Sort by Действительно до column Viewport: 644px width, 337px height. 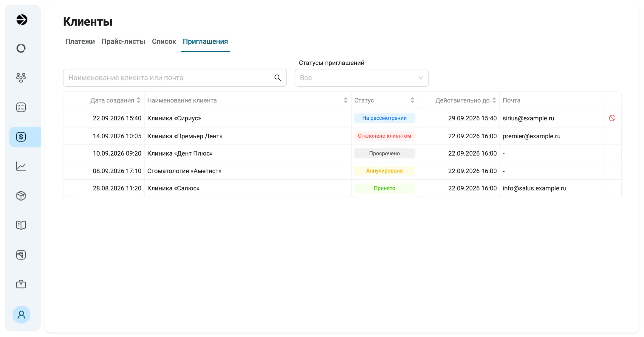pyautogui.click(x=494, y=100)
